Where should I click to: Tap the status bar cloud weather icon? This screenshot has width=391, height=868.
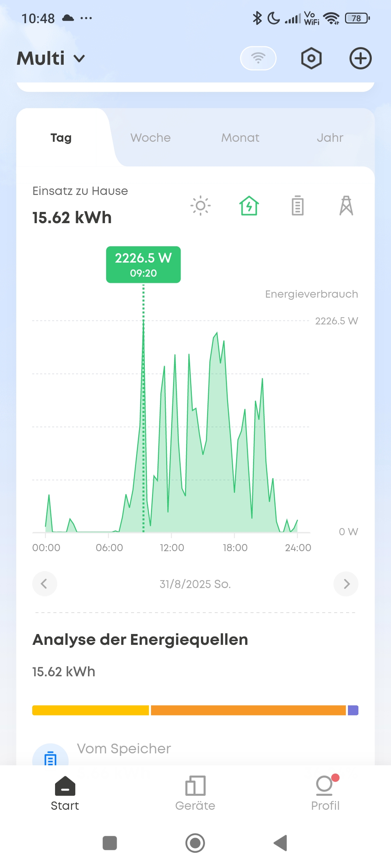point(68,18)
